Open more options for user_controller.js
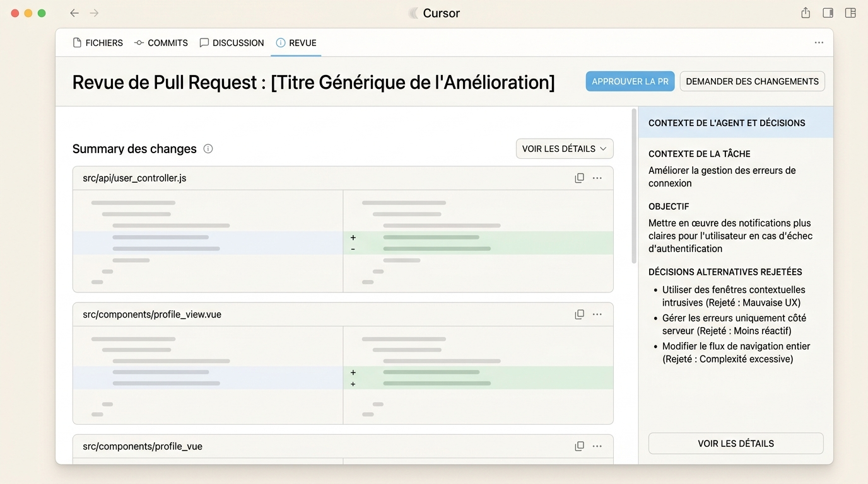The width and height of the screenshot is (868, 484). [597, 178]
